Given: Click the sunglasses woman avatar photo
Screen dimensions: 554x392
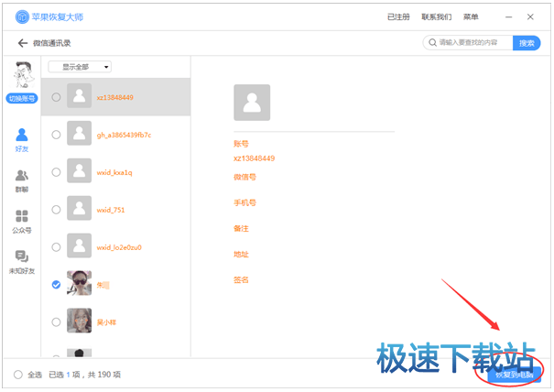Looking at the screenshot, I should point(79,283).
